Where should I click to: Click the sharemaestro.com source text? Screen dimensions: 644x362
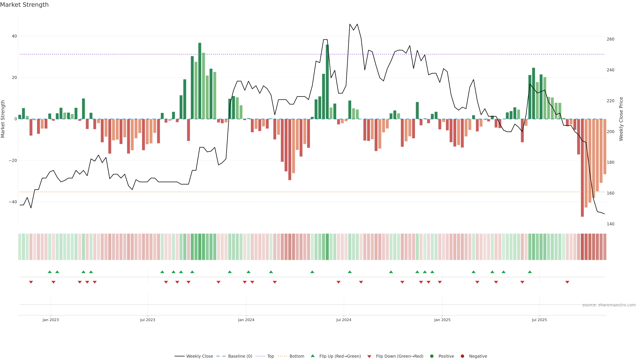click(x=609, y=305)
